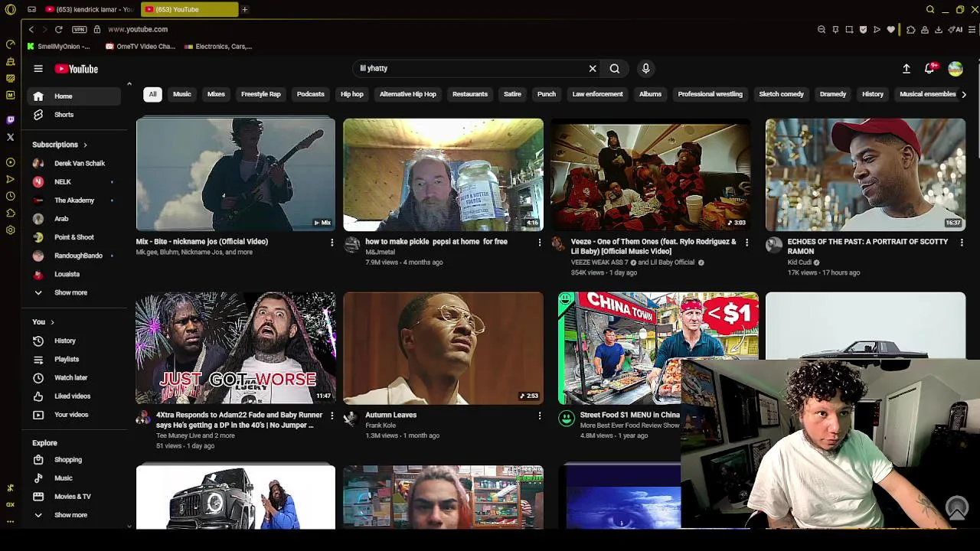The width and height of the screenshot is (980, 551).
Task: Open the YouTube account avatar menu
Action: (x=955, y=69)
